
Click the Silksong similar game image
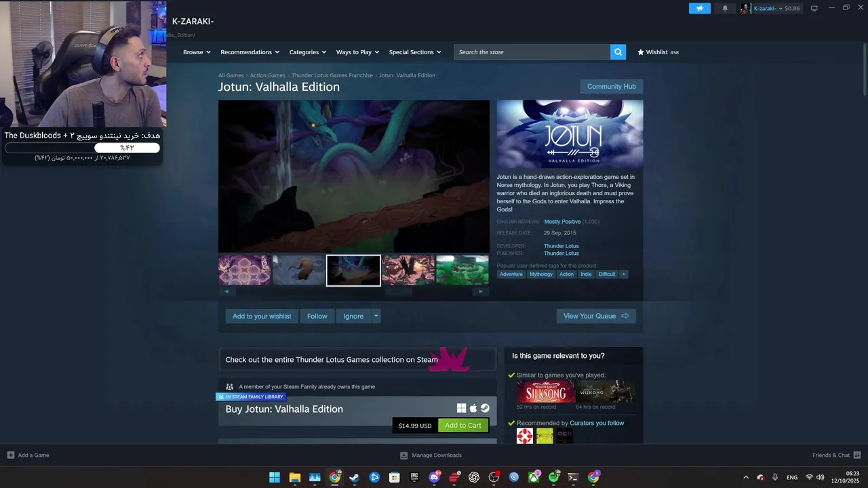[545, 391]
